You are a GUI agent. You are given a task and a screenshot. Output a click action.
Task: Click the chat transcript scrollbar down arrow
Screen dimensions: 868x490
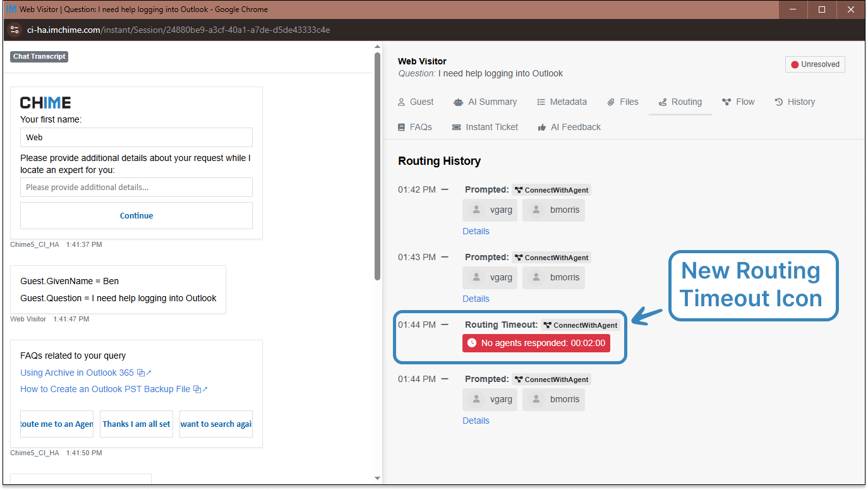point(377,478)
